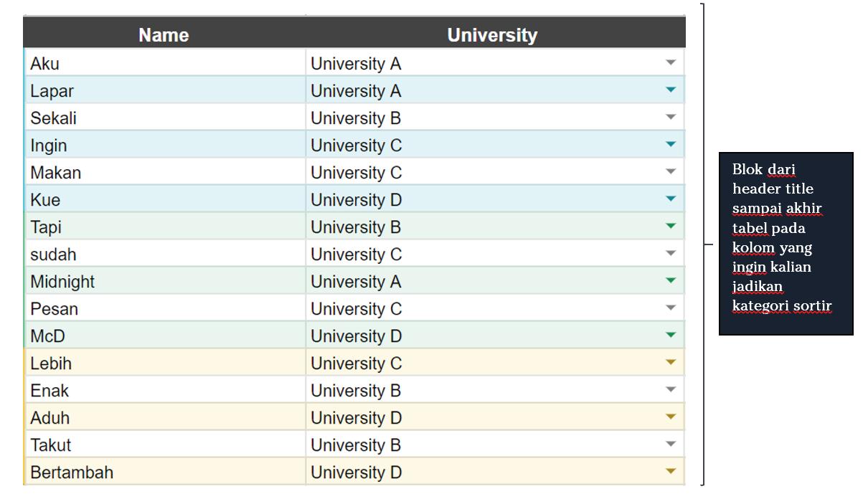Click the dark instruction text box
863x504 pixels.
(786, 242)
